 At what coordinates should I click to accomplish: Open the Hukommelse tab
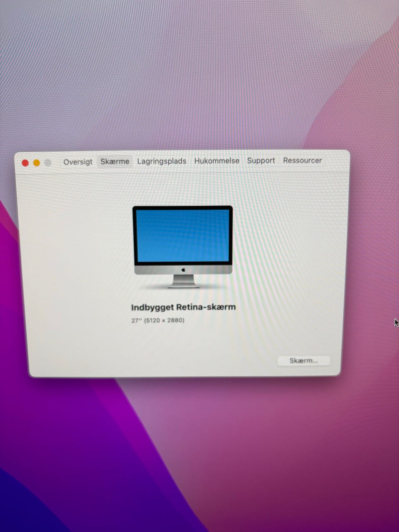217,160
